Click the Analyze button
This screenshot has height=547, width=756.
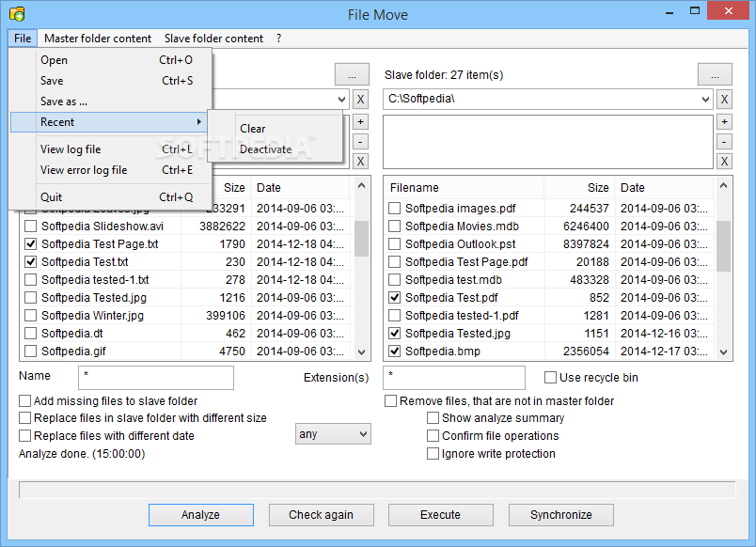coord(201,515)
